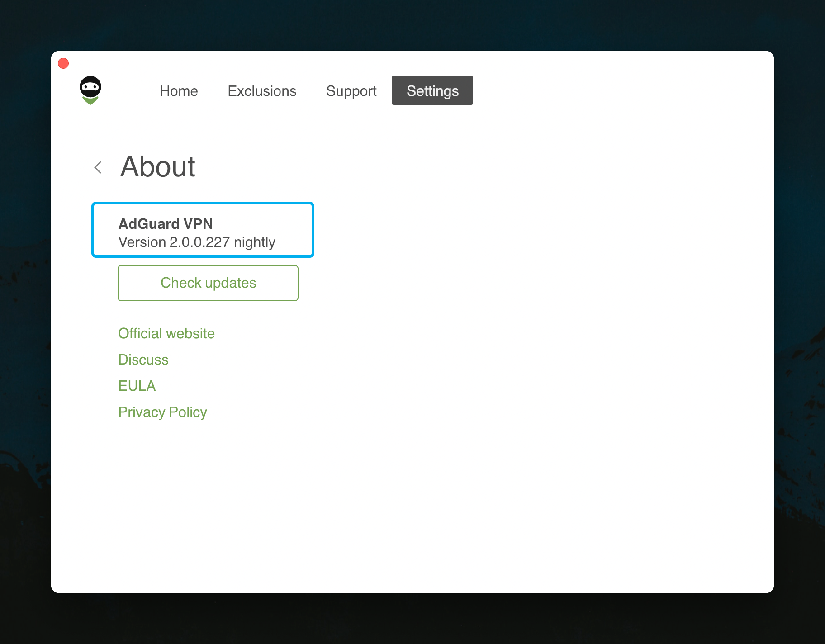Click the back chevron next to About

tap(98, 167)
